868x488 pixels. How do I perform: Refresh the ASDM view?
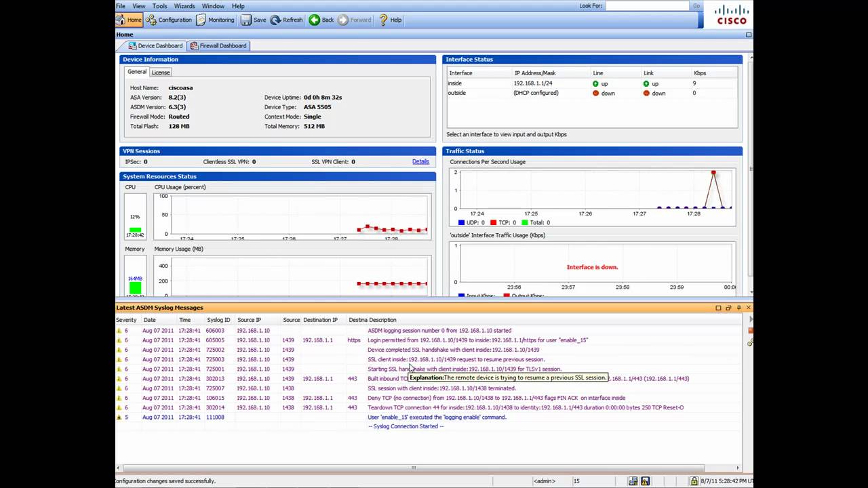coord(287,20)
